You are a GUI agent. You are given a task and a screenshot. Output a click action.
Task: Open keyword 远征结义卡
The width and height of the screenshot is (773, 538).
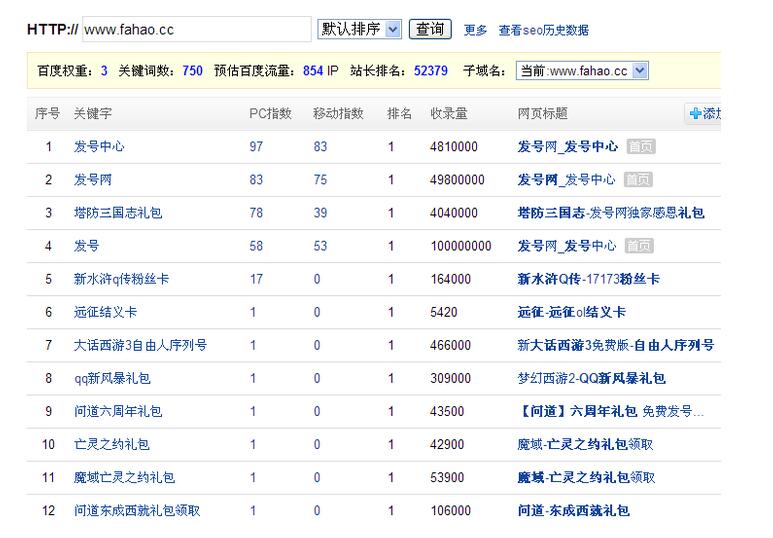coord(105,312)
